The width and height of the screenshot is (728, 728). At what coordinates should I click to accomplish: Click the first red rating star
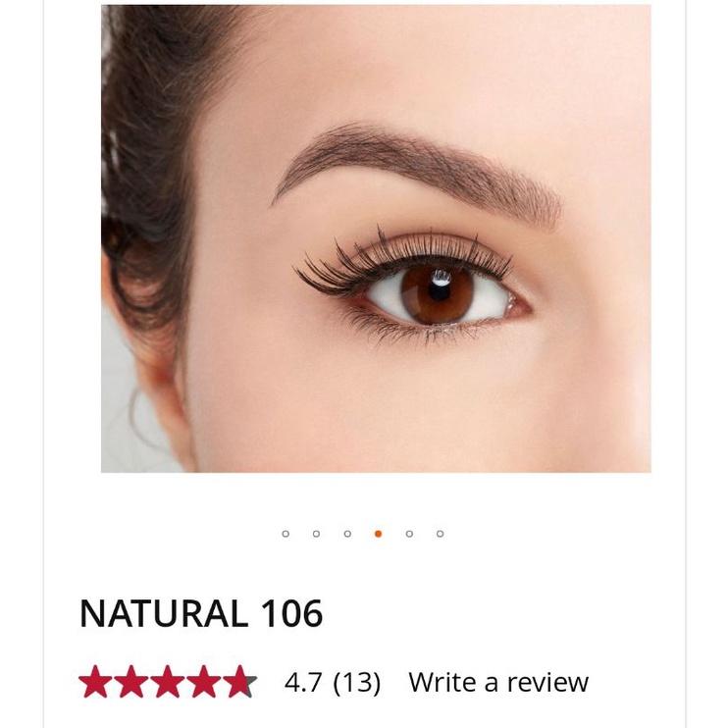[95, 682]
